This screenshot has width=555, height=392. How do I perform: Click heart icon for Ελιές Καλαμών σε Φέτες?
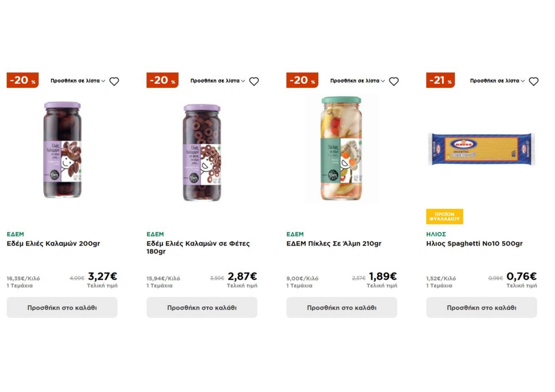click(x=254, y=81)
